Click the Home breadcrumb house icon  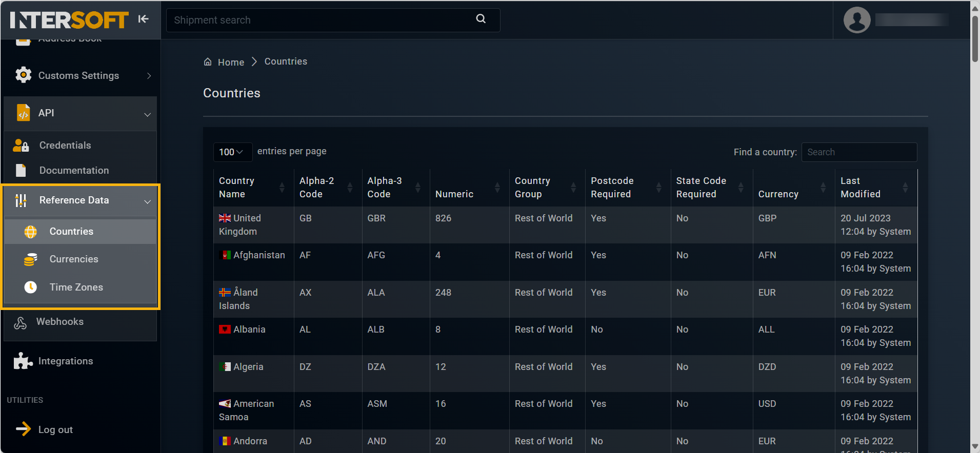tap(208, 61)
